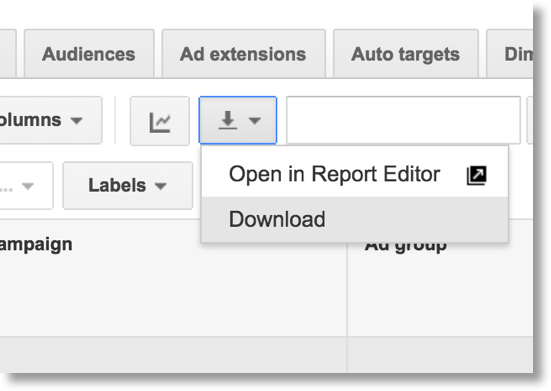Open the Audiences tab
551x391 pixels.
(89, 54)
